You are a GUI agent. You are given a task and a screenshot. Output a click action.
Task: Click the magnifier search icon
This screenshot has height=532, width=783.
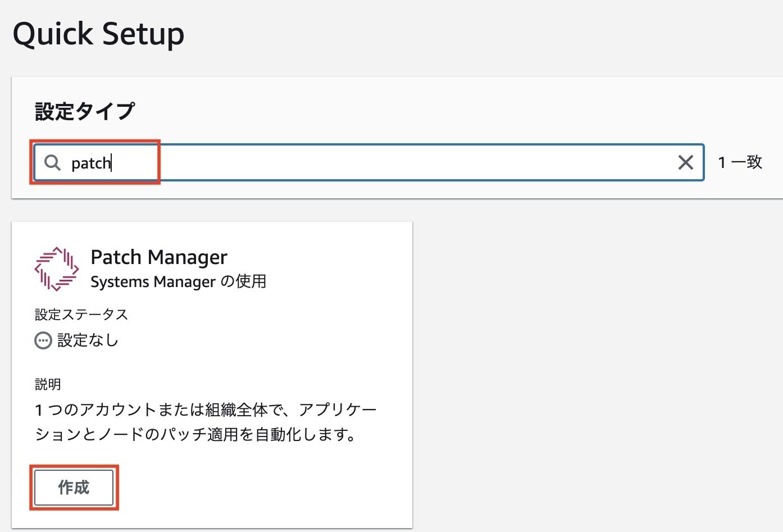coord(52,163)
